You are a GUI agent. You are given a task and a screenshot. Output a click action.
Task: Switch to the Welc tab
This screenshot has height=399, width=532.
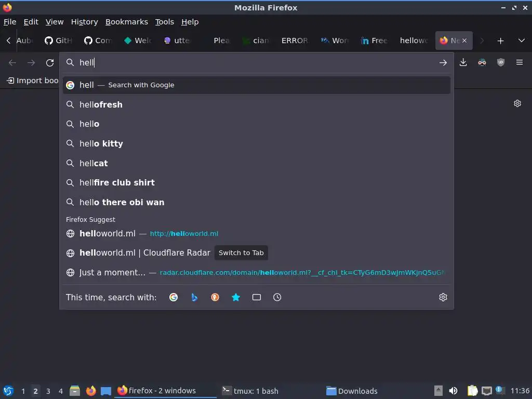pyautogui.click(x=138, y=41)
